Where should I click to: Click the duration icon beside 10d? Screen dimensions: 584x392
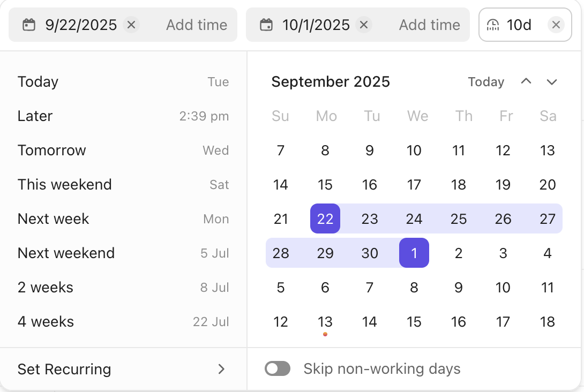pos(493,25)
